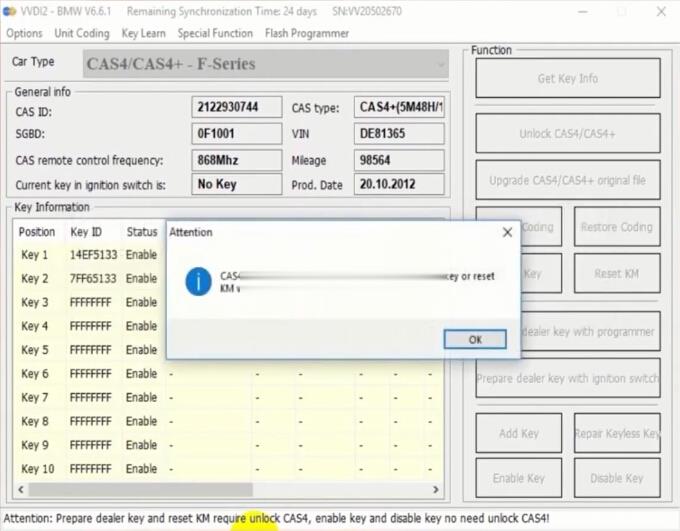This screenshot has height=531, width=680.
Task: Click the CAS ID field 2122930744
Action: [237, 107]
